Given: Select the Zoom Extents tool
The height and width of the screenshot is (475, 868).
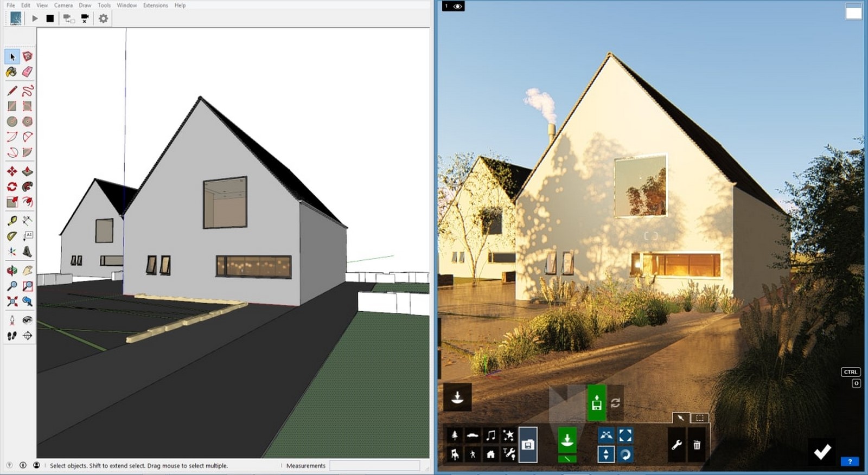Looking at the screenshot, I should click(x=12, y=301).
